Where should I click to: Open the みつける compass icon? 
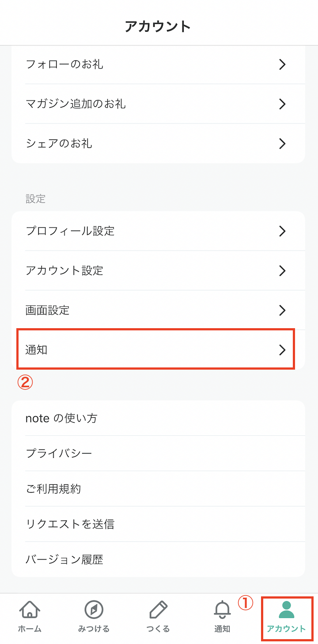click(x=94, y=610)
